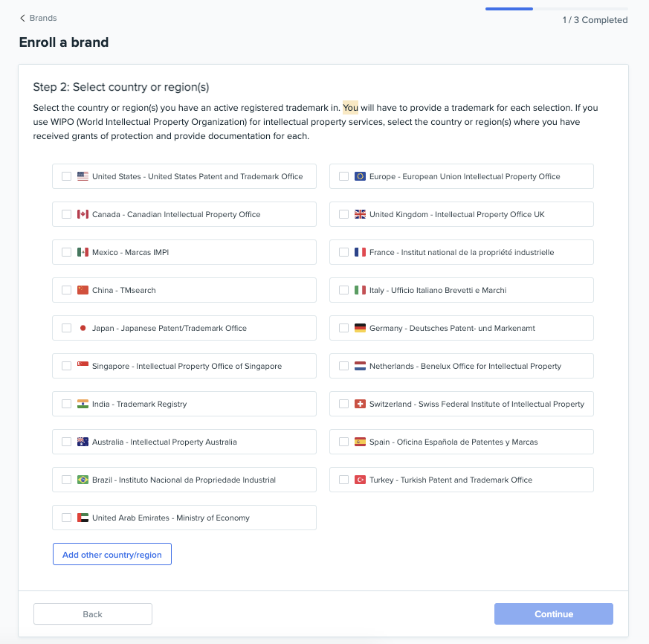
Task: Select the Australia checkbox
Action: [67, 442]
